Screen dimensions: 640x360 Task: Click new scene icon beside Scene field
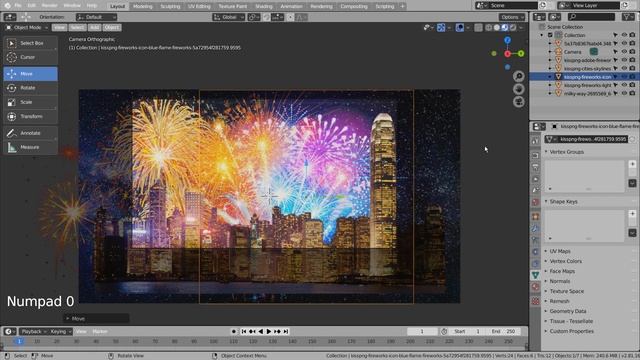coord(542,6)
